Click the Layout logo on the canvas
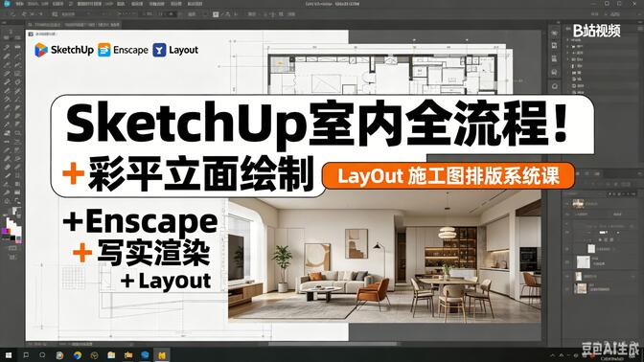 (x=159, y=50)
